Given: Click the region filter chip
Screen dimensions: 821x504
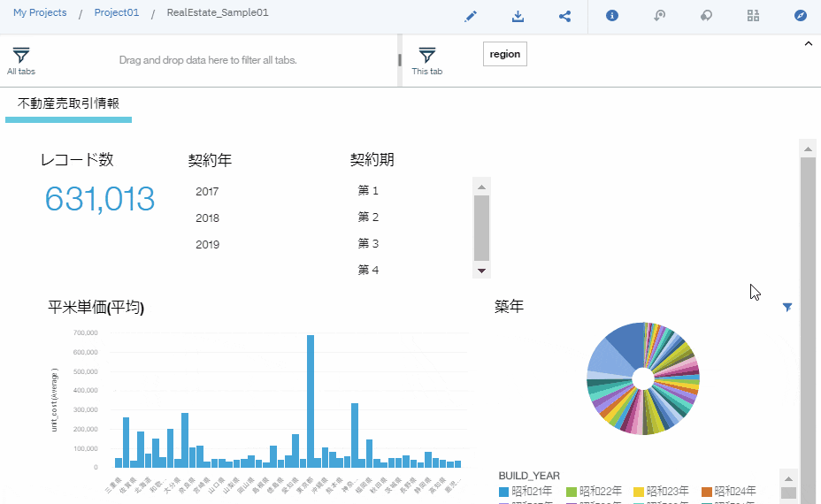Looking at the screenshot, I should click(x=505, y=54).
